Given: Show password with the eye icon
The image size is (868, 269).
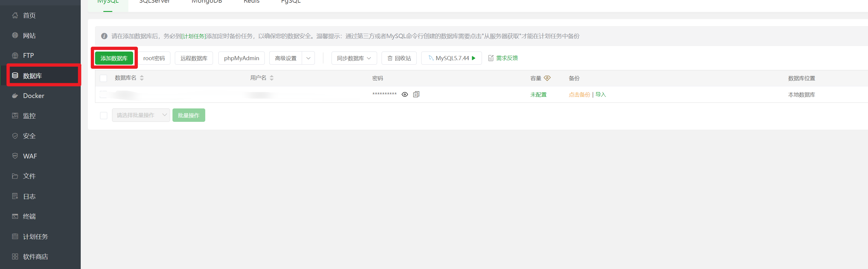Looking at the screenshot, I should [x=405, y=94].
